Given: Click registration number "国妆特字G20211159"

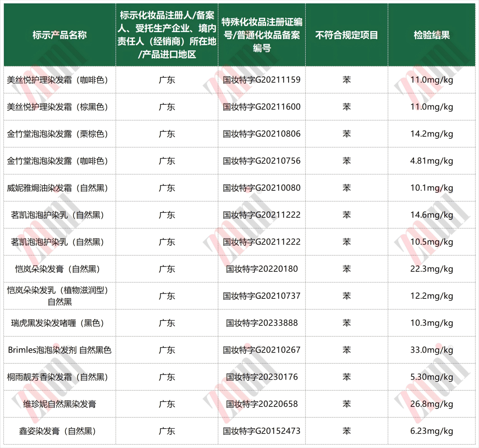Looking at the screenshot, I should 262,80.
